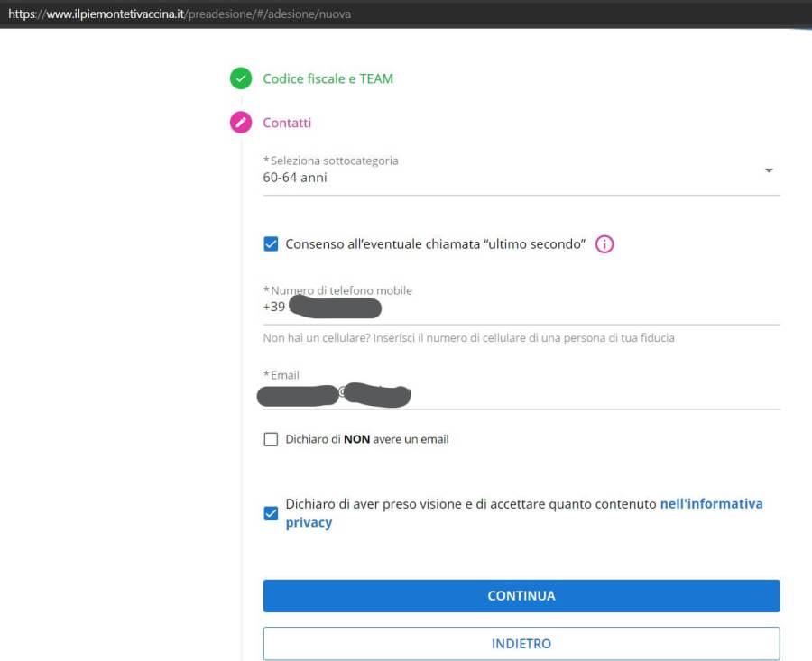Viewport: 812px width, 661px height.
Task: Click the "Seleziona sottocategoria" field label
Action: pyautogui.click(x=333, y=161)
